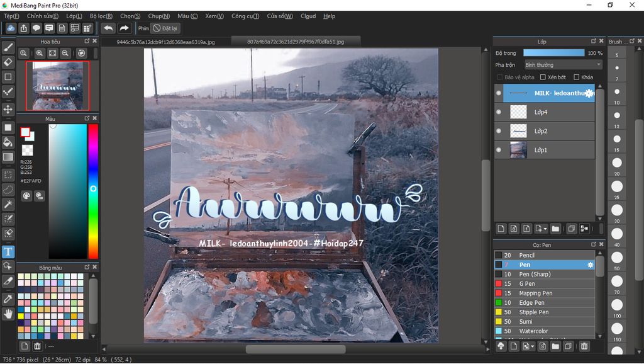Fit canvas to Navigator view
Screen dimensions: 644x364
pyautogui.click(x=52, y=53)
